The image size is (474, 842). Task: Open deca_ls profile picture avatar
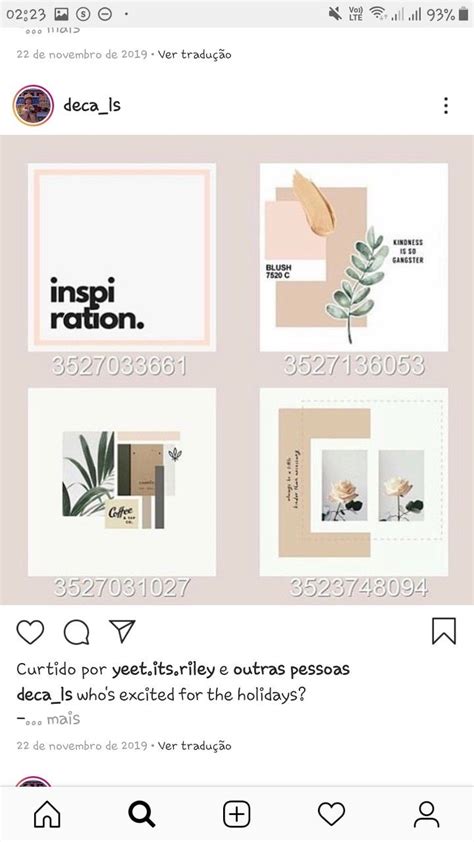(x=33, y=105)
